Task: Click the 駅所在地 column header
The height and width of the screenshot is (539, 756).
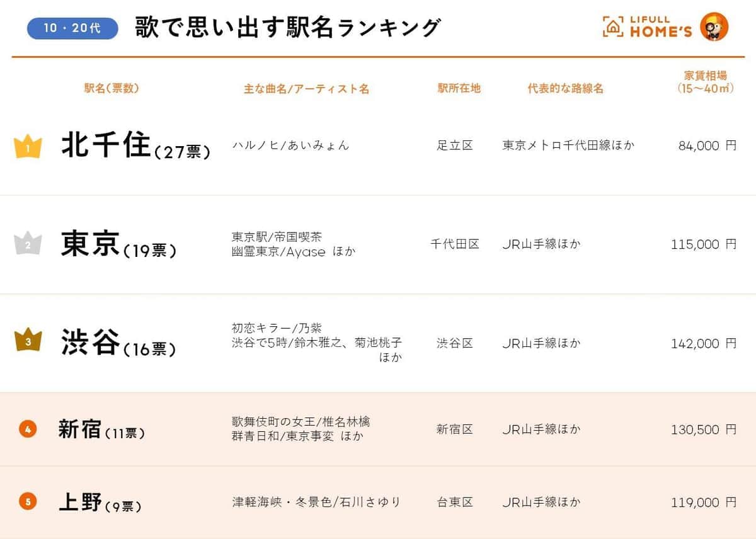Action: click(x=459, y=89)
